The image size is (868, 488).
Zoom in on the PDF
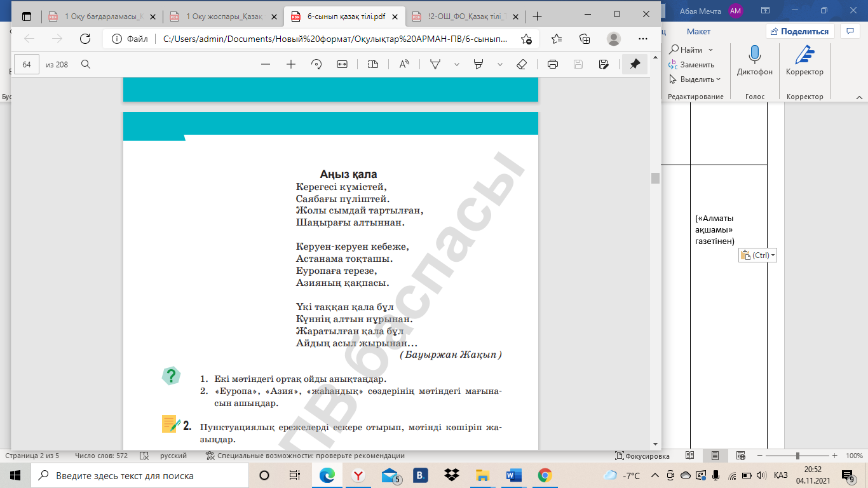coord(291,64)
